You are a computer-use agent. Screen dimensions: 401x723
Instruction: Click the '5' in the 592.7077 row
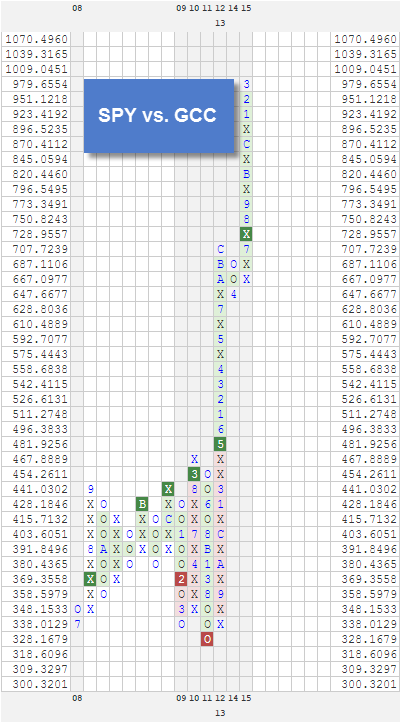(x=220, y=339)
